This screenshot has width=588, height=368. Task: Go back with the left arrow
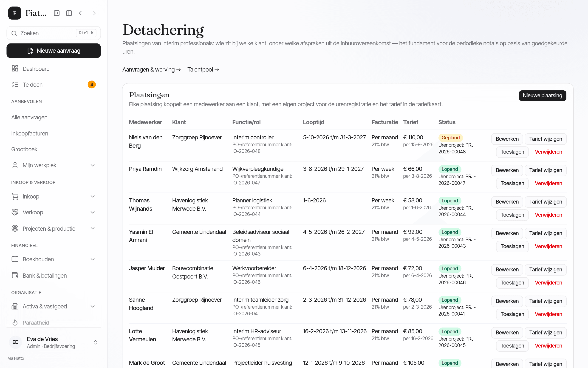81,13
